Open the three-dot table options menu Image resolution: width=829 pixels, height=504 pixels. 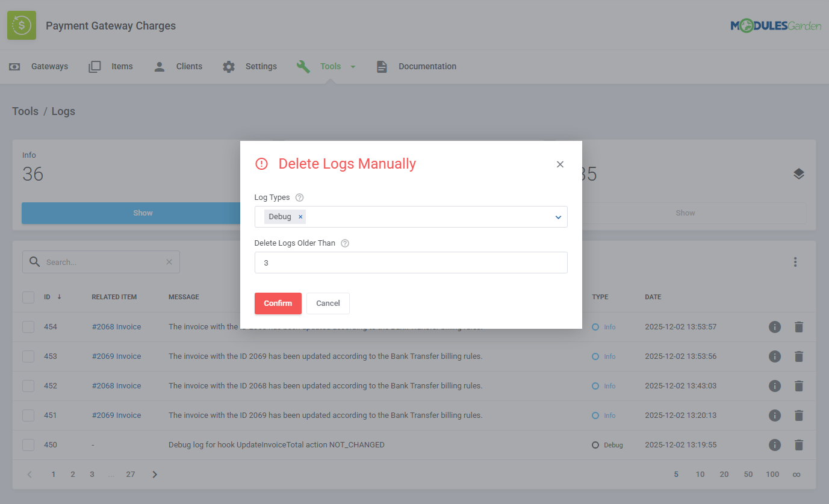(795, 262)
